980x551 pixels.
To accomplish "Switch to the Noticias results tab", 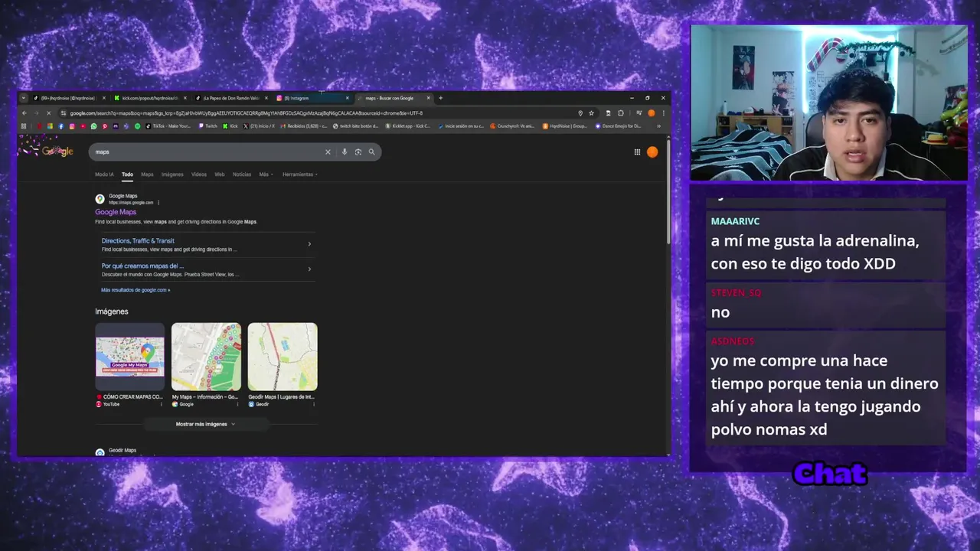I will click(242, 174).
